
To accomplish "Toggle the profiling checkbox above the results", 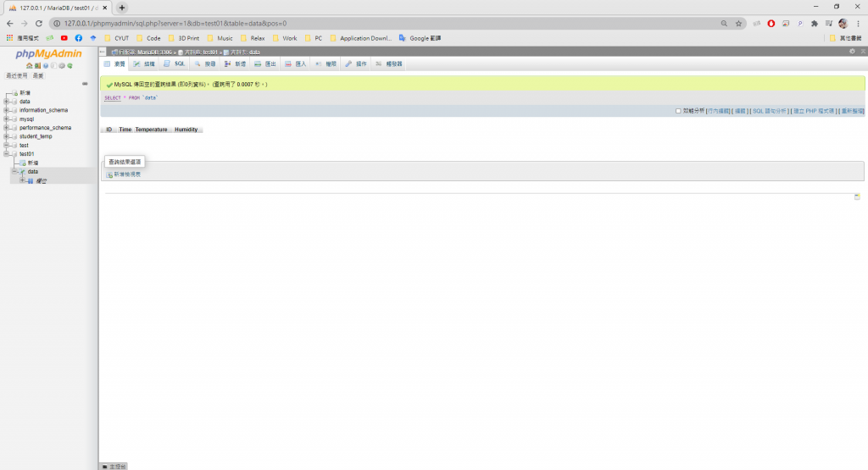I will pyautogui.click(x=678, y=111).
